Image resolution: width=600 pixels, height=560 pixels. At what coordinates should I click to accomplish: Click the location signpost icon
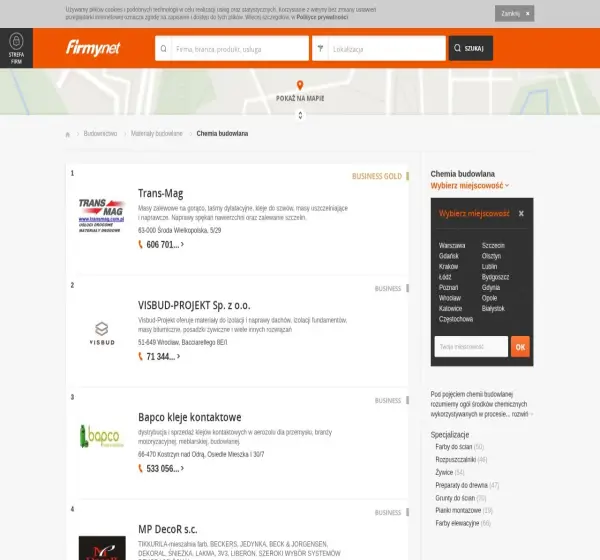[x=320, y=48]
